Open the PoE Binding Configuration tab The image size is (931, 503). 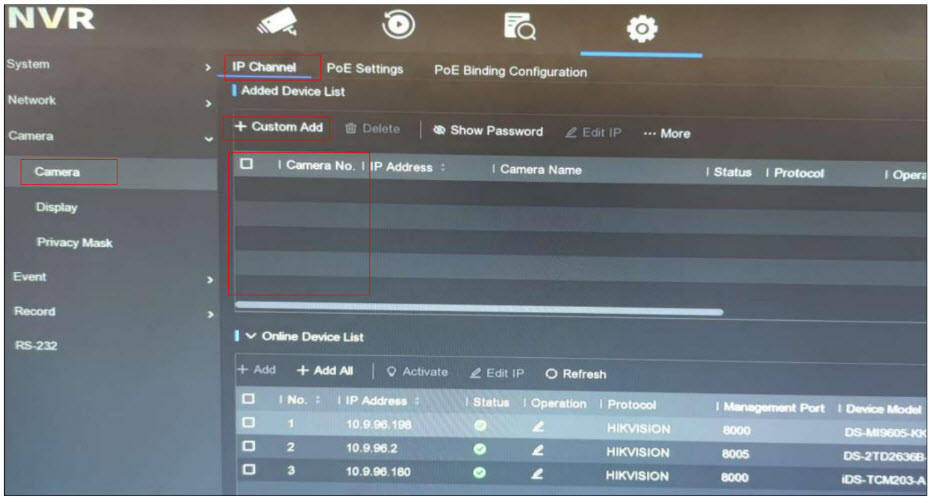(510, 72)
